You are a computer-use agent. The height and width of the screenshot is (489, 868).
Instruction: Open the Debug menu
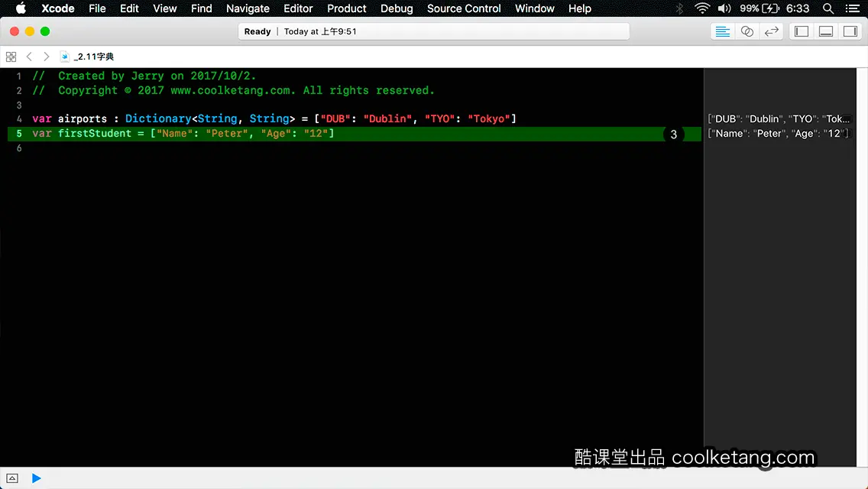(x=397, y=8)
